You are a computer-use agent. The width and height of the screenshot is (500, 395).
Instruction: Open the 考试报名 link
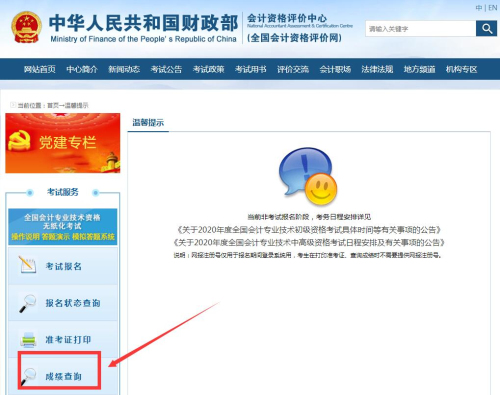coord(64,266)
